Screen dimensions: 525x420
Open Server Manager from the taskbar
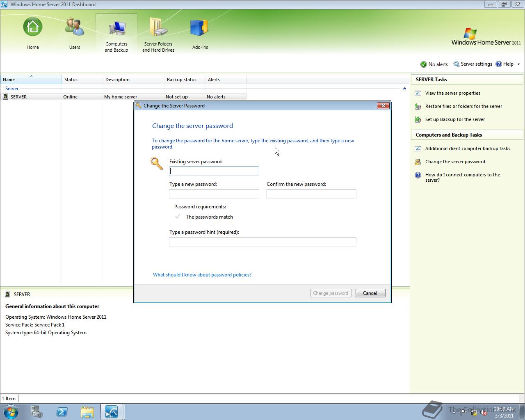pyautogui.click(x=37, y=411)
